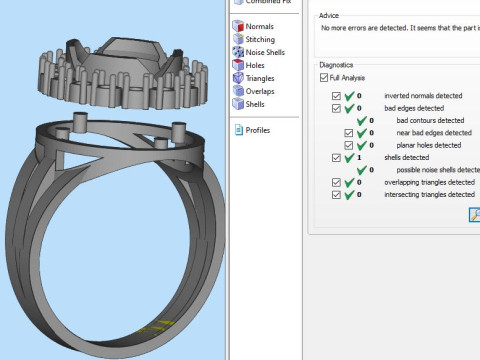Select the Stitching repair icon
The width and height of the screenshot is (480, 360).
click(238, 39)
